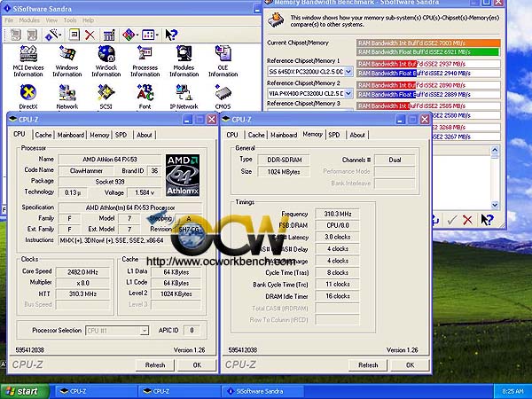Open Windows Information module icon

tap(67, 61)
